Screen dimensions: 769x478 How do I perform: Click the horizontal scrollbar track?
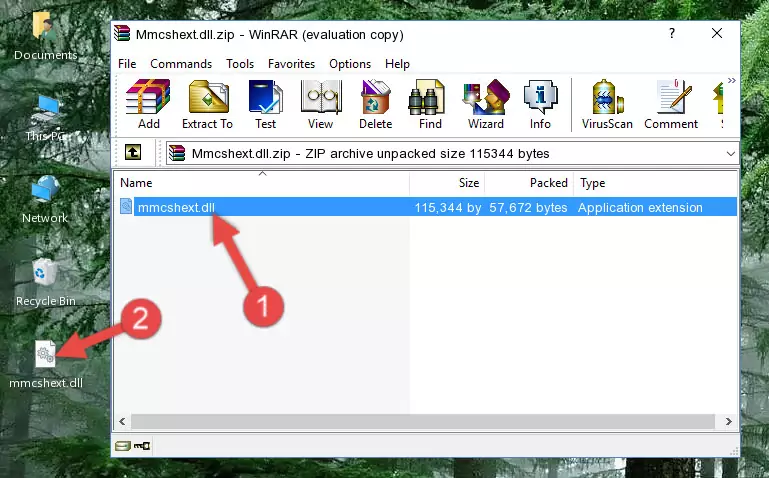click(423, 421)
